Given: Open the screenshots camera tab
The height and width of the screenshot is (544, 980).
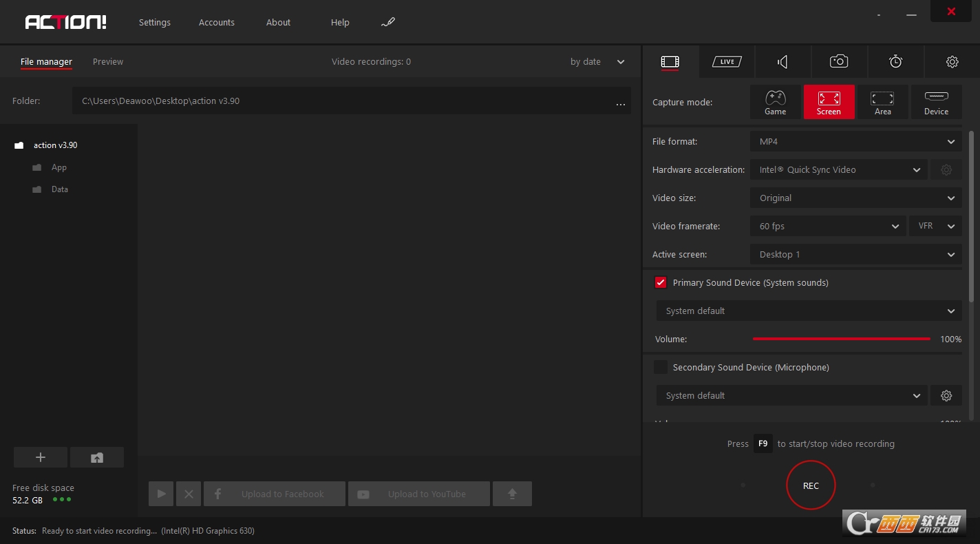Looking at the screenshot, I should pos(839,62).
